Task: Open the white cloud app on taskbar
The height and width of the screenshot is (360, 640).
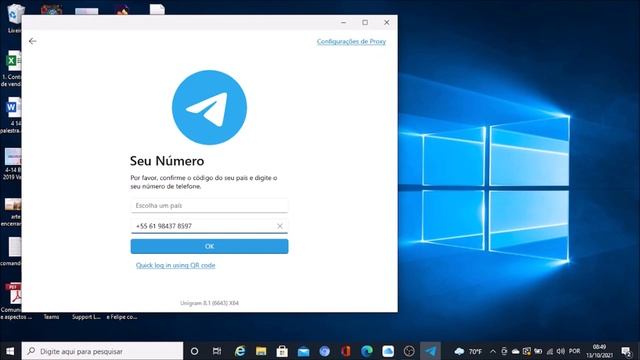Action: pyautogui.click(x=388, y=351)
